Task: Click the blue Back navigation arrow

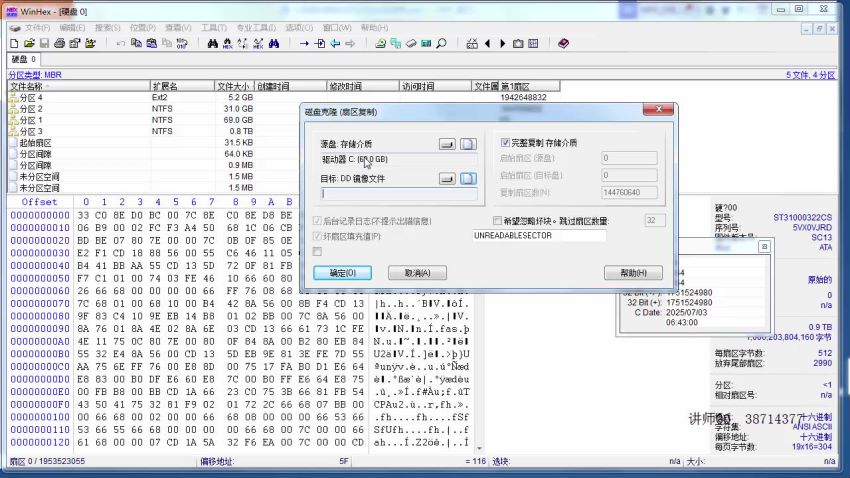Action: click(336, 43)
